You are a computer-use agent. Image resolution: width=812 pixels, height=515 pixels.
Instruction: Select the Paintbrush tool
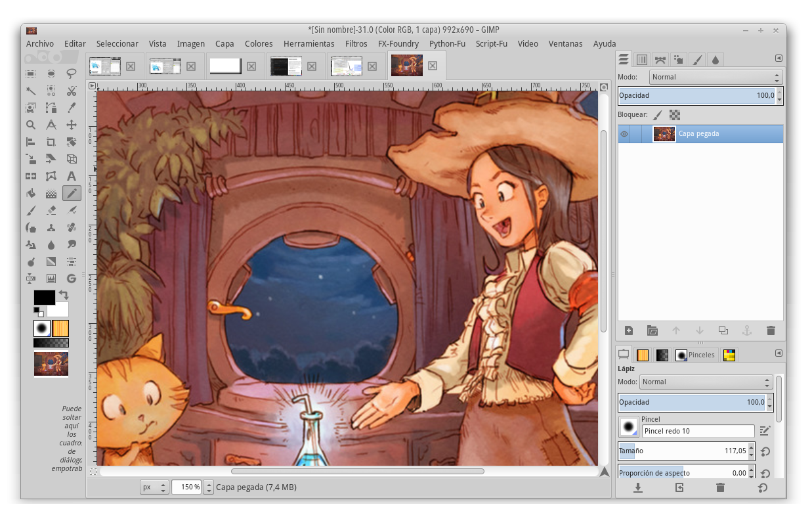pos(31,210)
